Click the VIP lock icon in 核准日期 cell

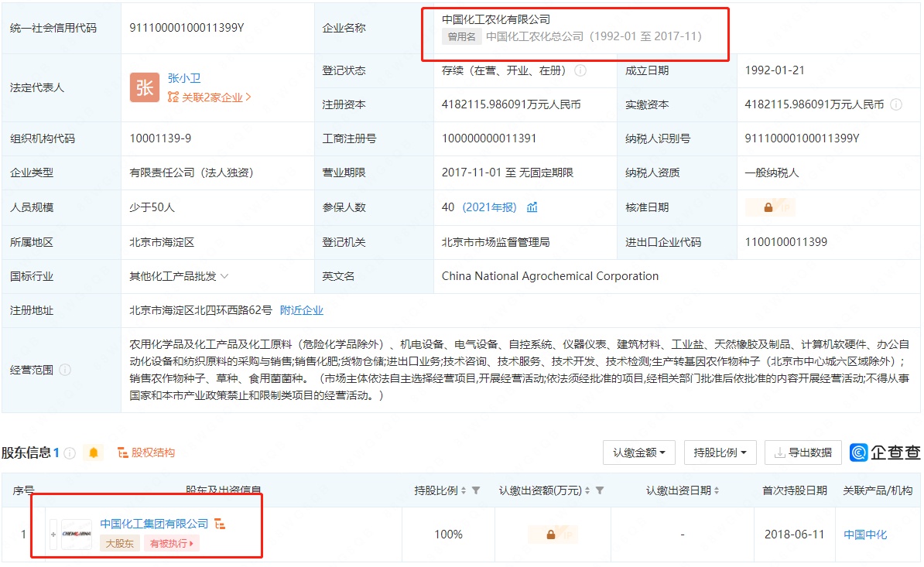tap(768, 207)
